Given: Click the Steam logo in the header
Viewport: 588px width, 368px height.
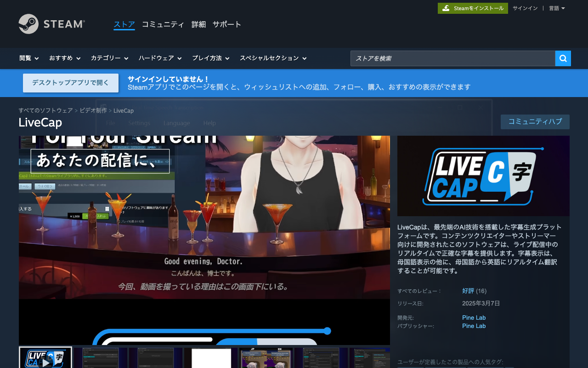Looking at the screenshot, I should click(52, 24).
